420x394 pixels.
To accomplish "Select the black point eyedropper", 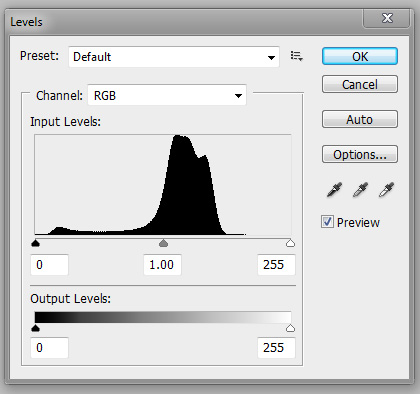I will pyautogui.click(x=335, y=190).
